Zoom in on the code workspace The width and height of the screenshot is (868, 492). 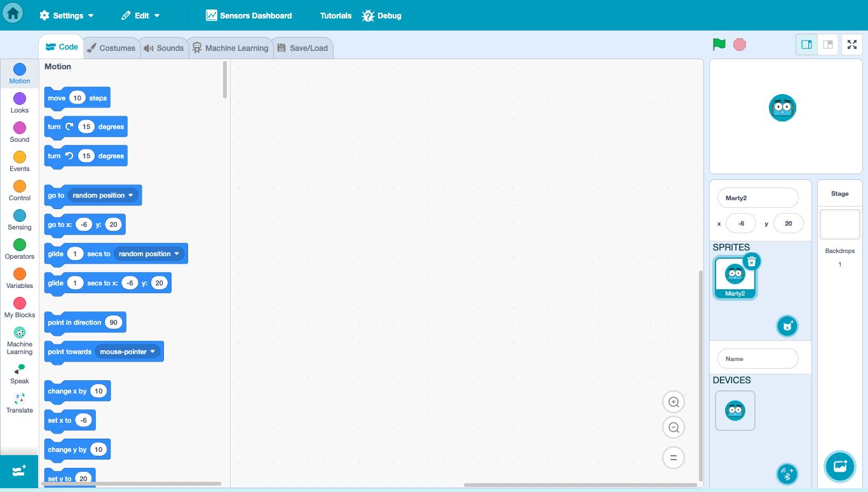[x=674, y=402]
